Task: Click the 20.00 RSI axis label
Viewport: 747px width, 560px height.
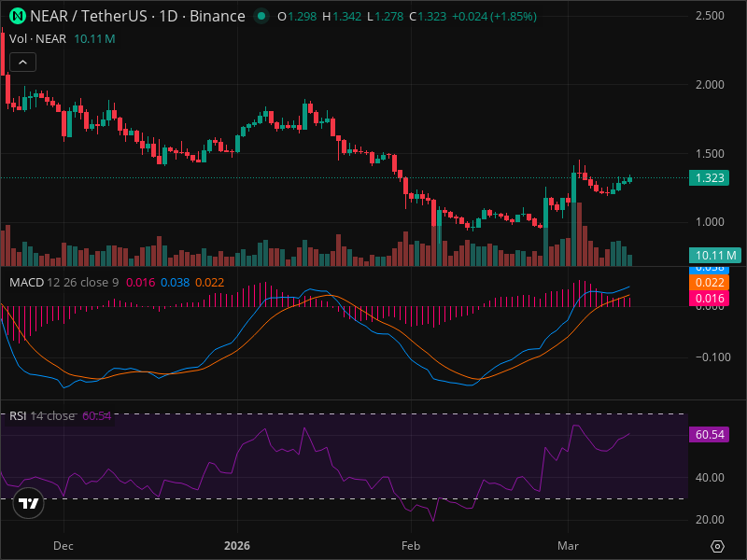Action: tap(710, 520)
